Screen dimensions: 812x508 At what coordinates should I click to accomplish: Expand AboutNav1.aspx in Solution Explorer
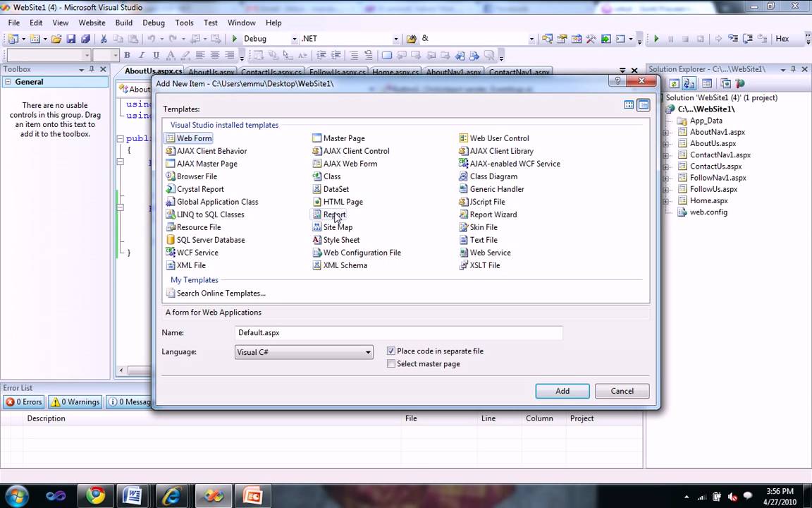click(666, 133)
